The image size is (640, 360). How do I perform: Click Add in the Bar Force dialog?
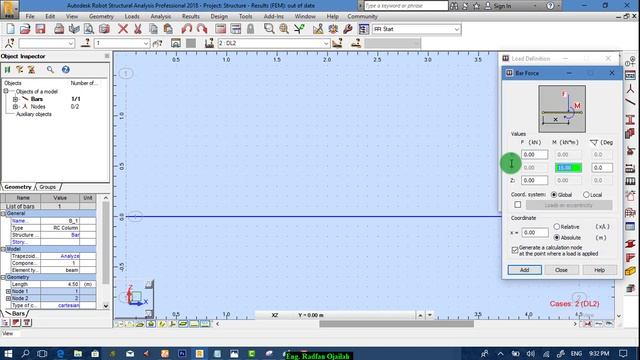click(x=524, y=270)
